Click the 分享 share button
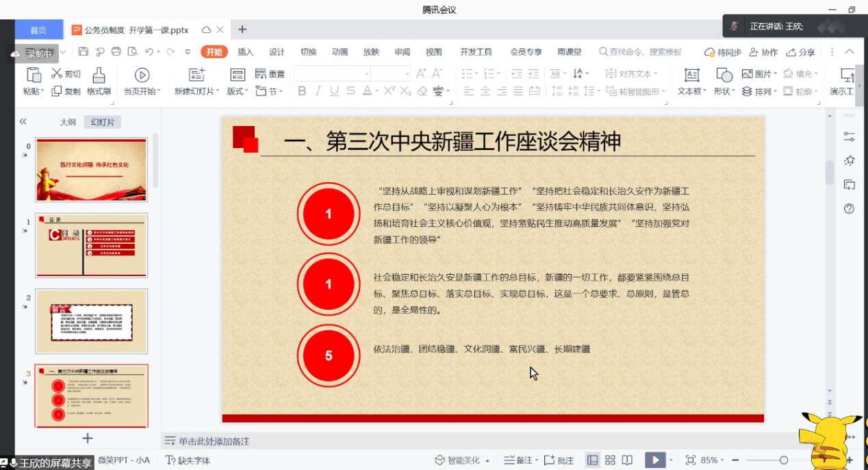Viewport: 868px width, 470px height. 801,52
